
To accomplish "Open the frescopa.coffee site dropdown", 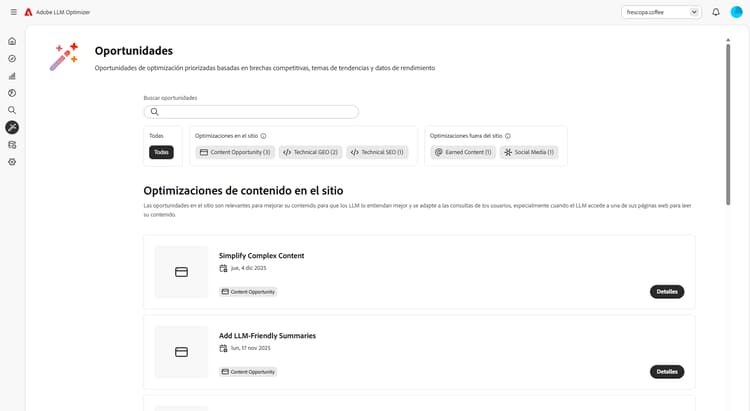I will (662, 12).
